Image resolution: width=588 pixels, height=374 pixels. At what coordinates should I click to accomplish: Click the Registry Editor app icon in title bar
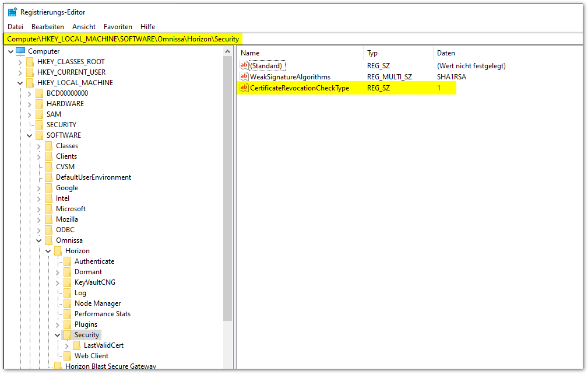12,12
